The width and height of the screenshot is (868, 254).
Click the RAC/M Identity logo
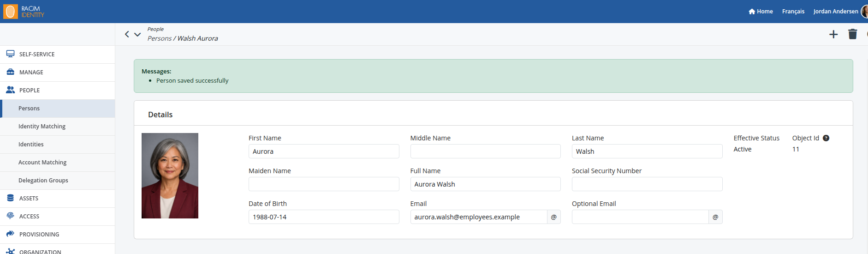(x=24, y=12)
